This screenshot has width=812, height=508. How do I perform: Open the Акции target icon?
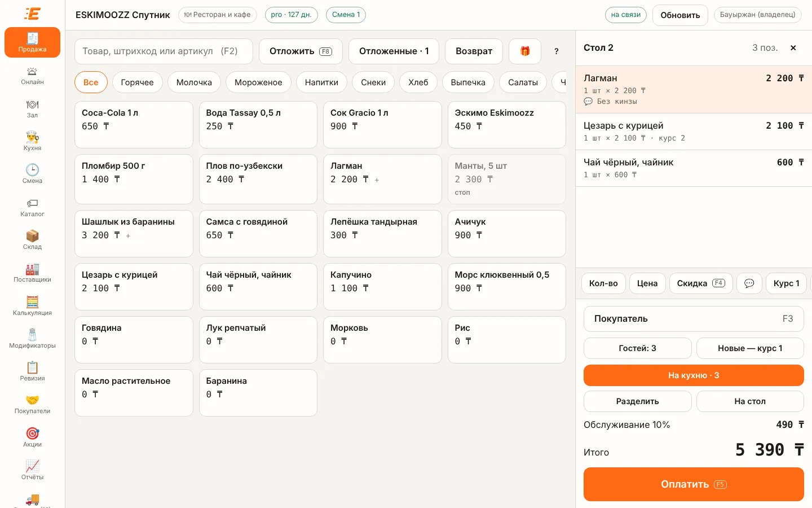[x=32, y=433]
